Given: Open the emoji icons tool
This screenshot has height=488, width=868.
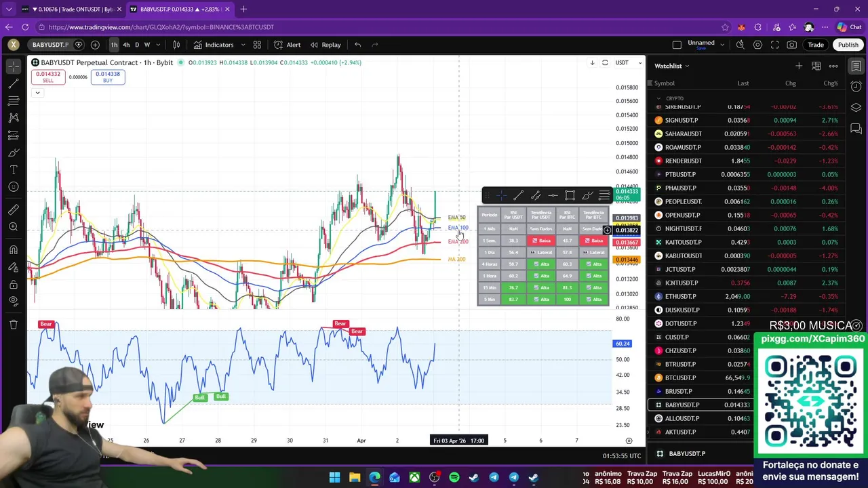Looking at the screenshot, I should pos(14,187).
